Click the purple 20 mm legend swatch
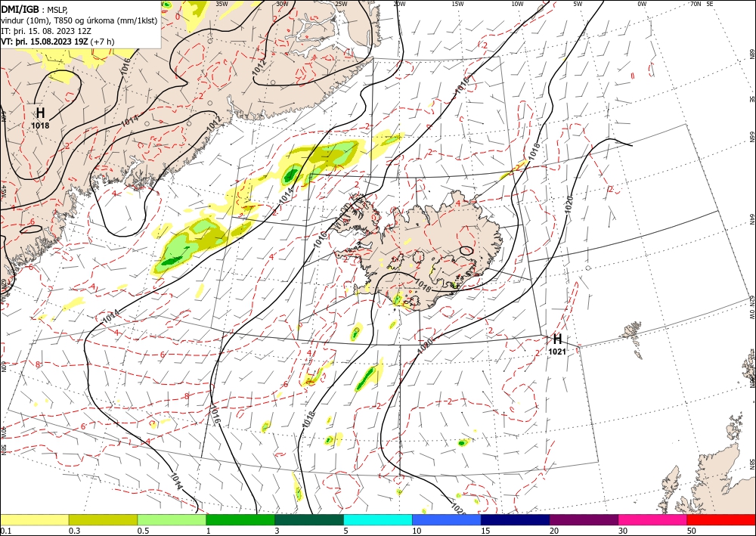This screenshot has width=756, height=536. (584, 519)
